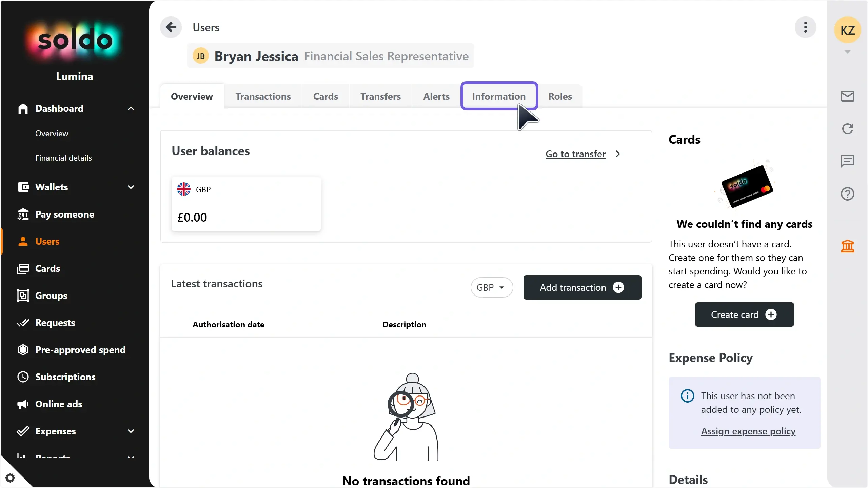868x488 pixels.
Task: Open the GBP currency dropdown
Action: coord(491,287)
